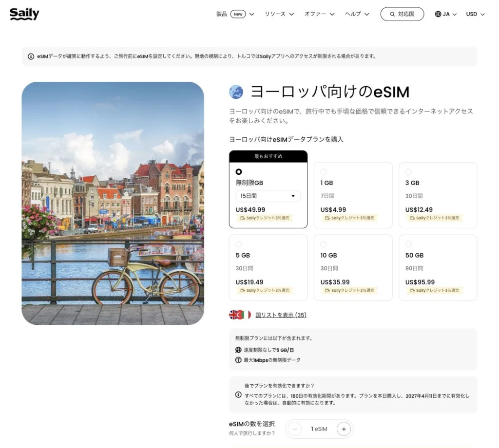Open 国リストを表示 (35) link
The width and height of the screenshot is (499, 448).
point(281,315)
